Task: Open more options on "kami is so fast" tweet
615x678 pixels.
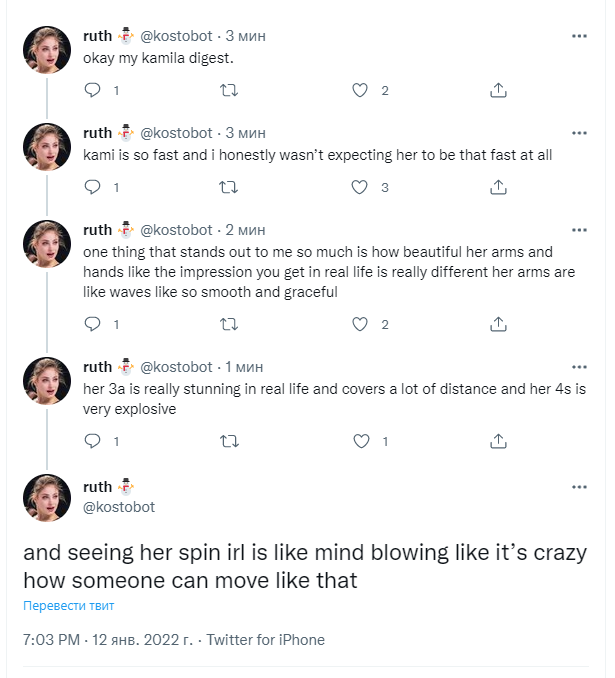Action: (579, 133)
